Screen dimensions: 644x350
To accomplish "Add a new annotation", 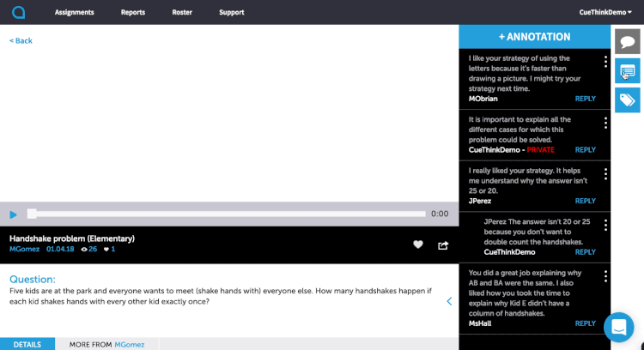I will pyautogui.click(x=534, y=37).
